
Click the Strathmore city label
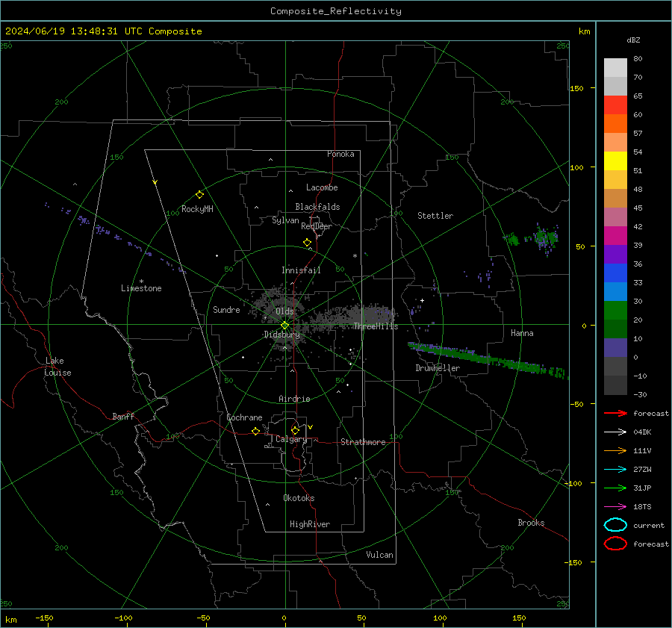[363, 442]
